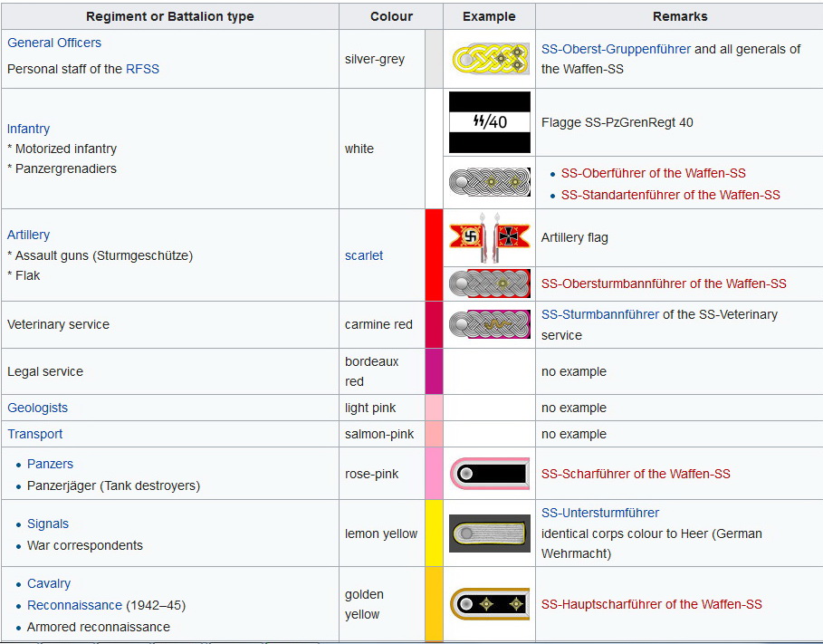
Task: Open the Transport article
Action: 34,434
